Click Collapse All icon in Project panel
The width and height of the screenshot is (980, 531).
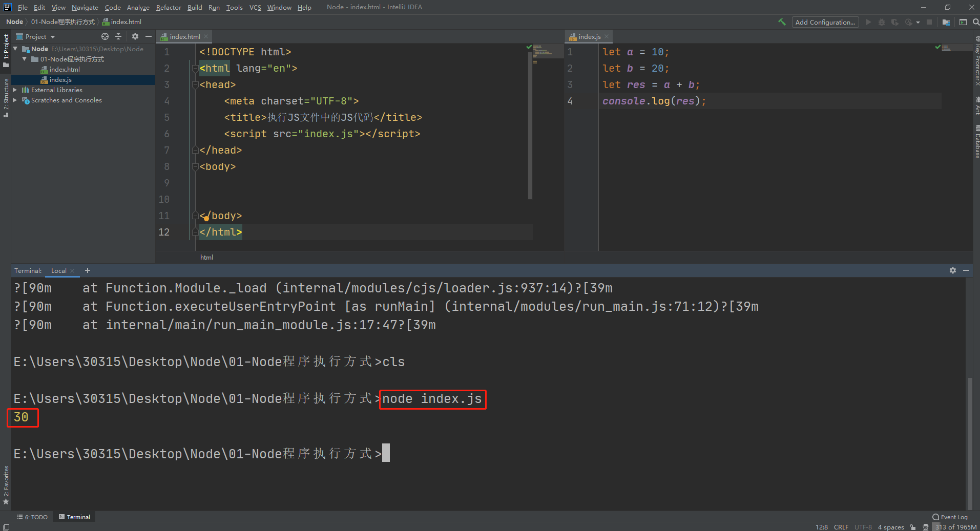pos(118,36)
